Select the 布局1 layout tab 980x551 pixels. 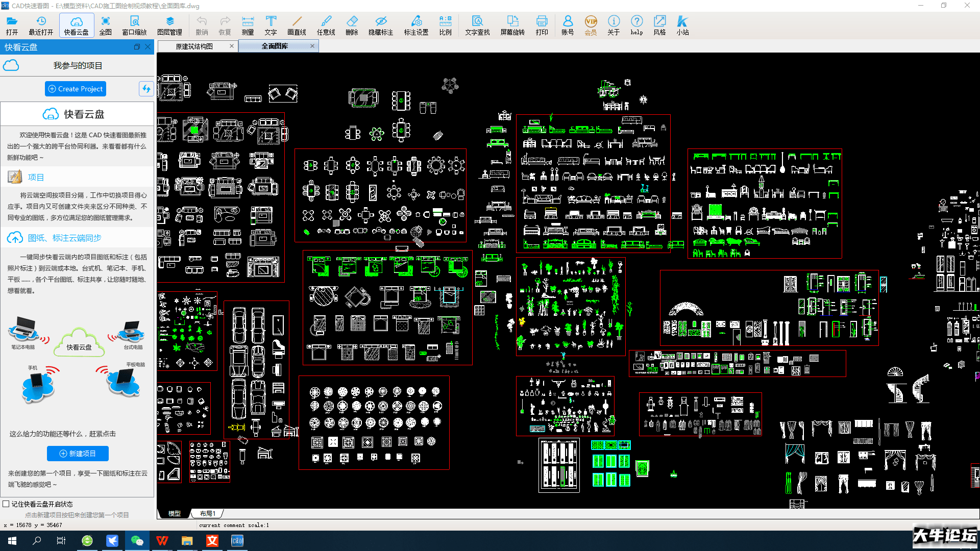coord(208,513)
